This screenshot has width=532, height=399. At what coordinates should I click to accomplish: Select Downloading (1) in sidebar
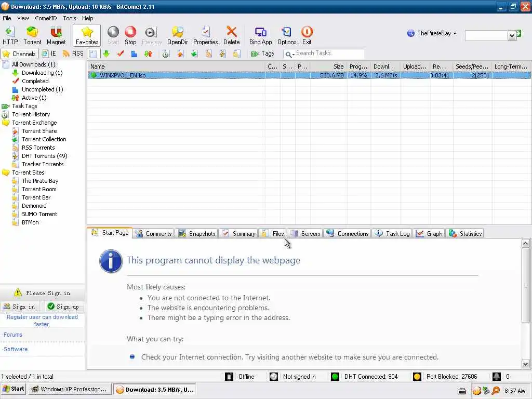[42, 73]
